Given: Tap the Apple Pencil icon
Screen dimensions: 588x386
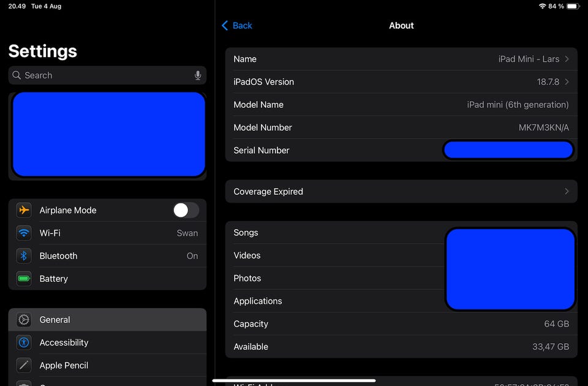Looking at the screenshot, I should (24, 365).
